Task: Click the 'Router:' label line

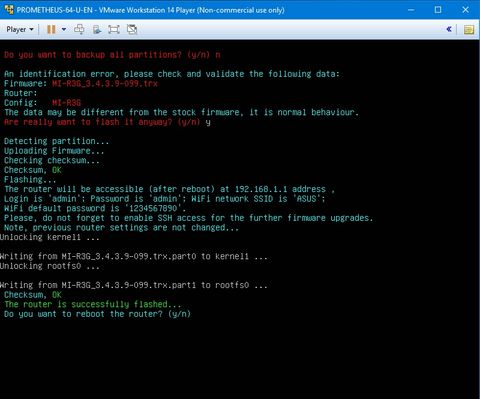Action: click(x=21, y=93)
